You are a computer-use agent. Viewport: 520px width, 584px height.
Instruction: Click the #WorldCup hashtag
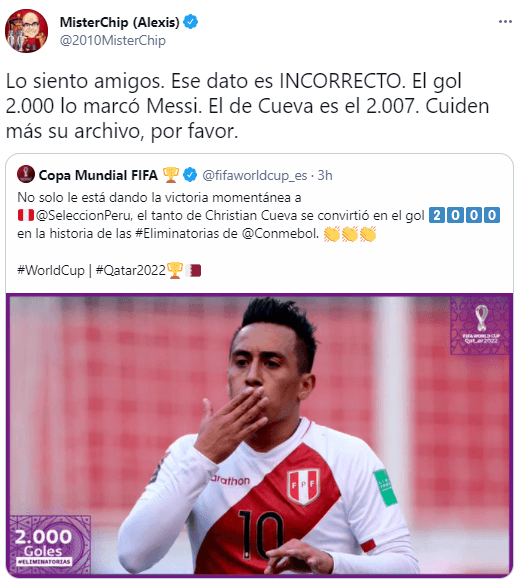pos(51,270)
